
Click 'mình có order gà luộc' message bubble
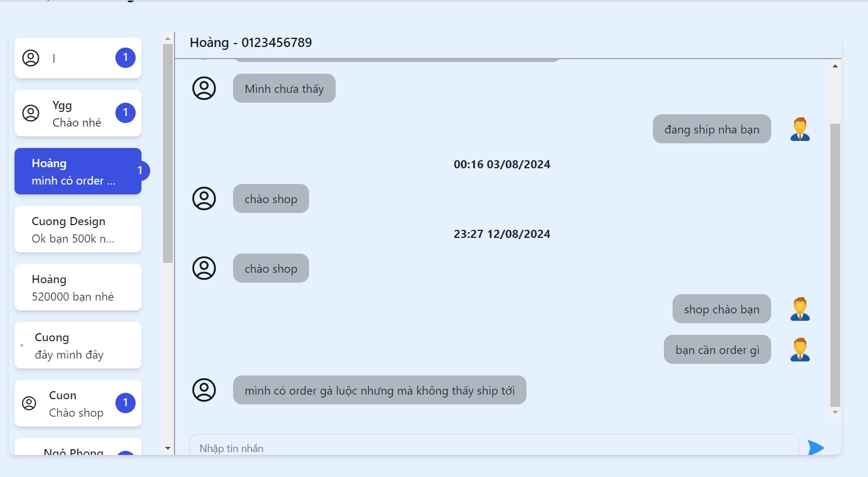[x=380, y=390]
